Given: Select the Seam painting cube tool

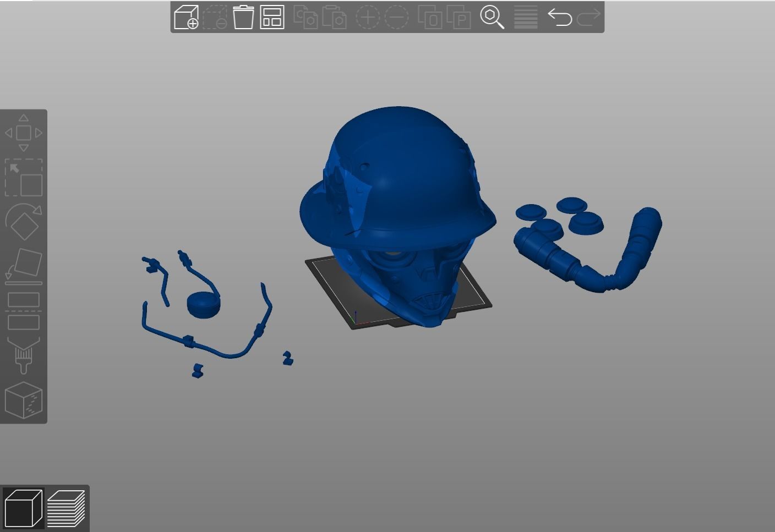Looking at the screenshot, I should pyautogui.click(x=24, y=400).
